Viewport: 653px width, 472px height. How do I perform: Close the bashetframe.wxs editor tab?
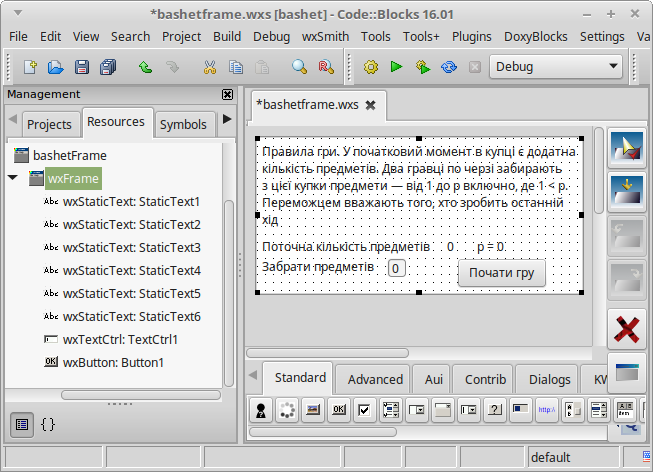click(x=370, y=105)
